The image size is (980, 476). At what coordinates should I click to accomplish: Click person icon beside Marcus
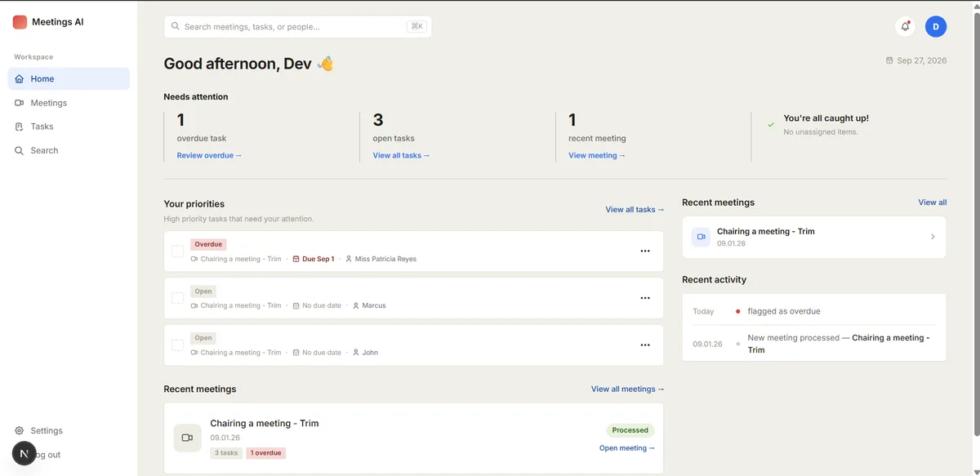click(356, 305)
